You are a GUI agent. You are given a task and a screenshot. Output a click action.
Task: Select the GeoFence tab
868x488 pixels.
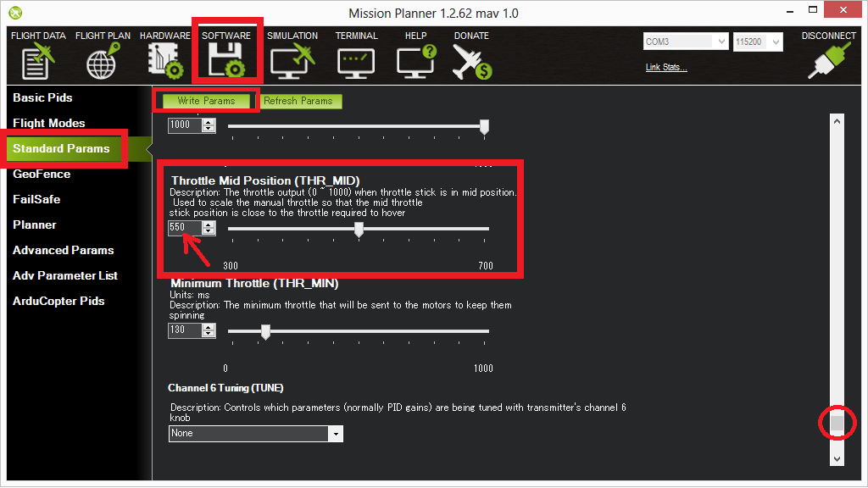[x=42, y=174]
